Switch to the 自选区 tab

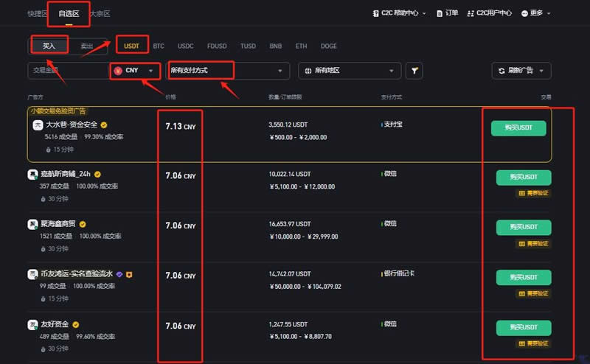[69, 13]
